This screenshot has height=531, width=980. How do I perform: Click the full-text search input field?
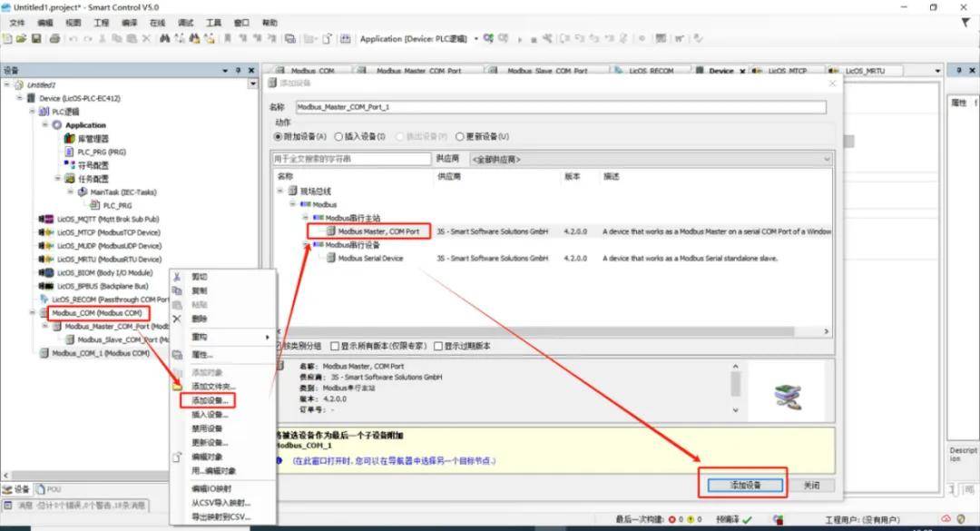[352, 159]
